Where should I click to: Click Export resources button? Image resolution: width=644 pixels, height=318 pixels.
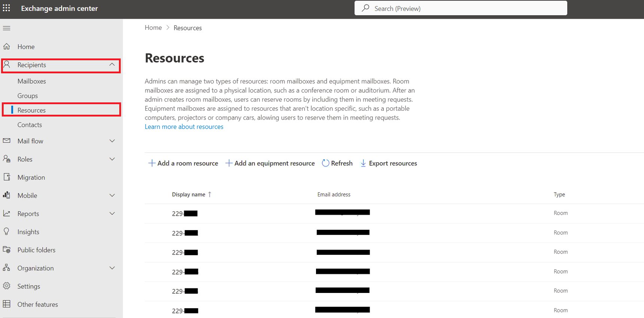coord(389,163)
